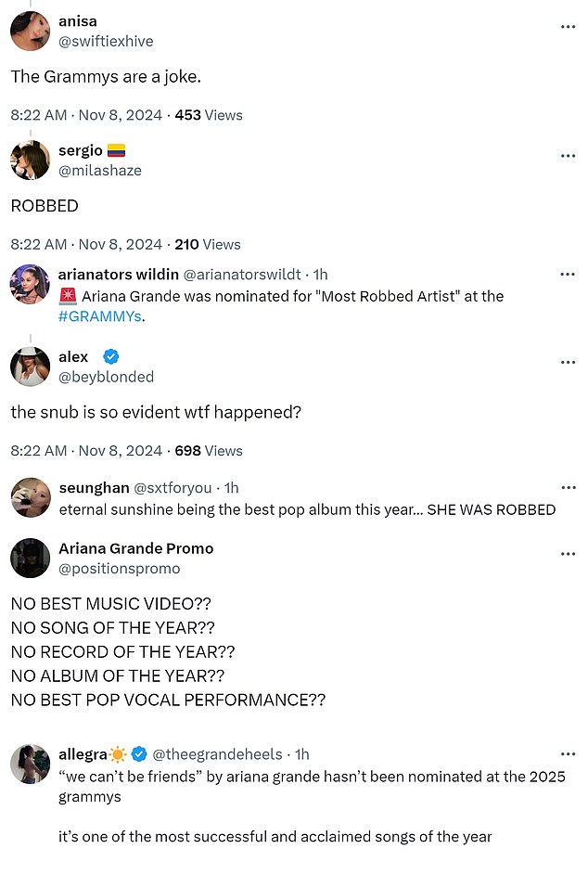Open more options on sergio's tweet
588x887 pixels.
568,155
